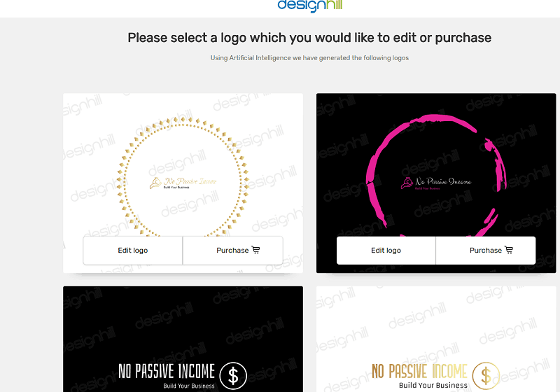Click the gold dollar sign circle icon
Image resolution: width=560 pixels, height=392 pixels.
pos(486,376)
